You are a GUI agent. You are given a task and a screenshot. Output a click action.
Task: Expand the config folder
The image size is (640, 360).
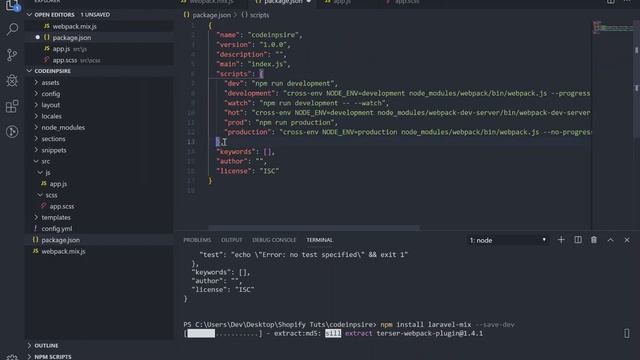[x=98, y=94]
